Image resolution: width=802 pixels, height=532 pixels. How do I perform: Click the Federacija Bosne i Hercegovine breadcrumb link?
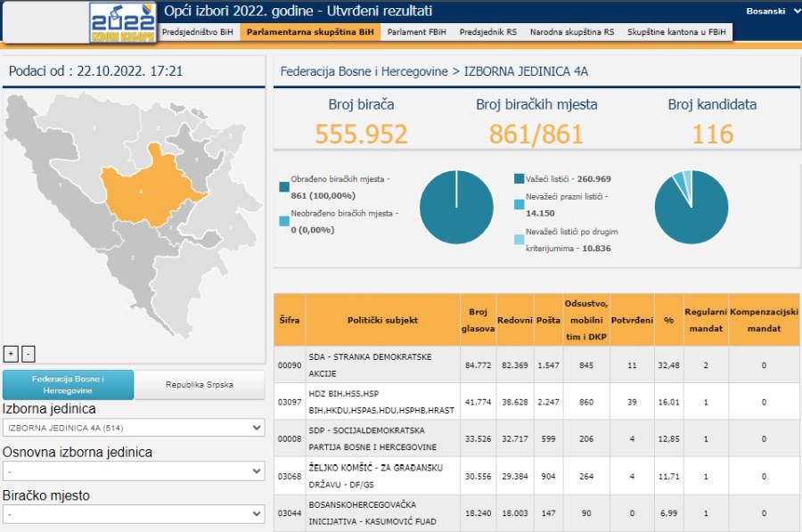click(364, 71)
